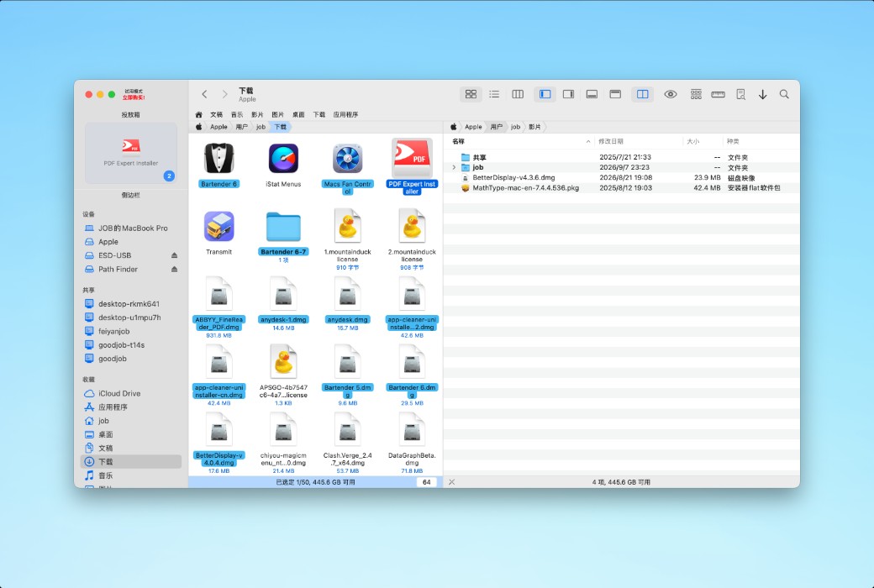The image size is (874, 588).
Task: Go back with the left chevron
Action: coord(204,94)
